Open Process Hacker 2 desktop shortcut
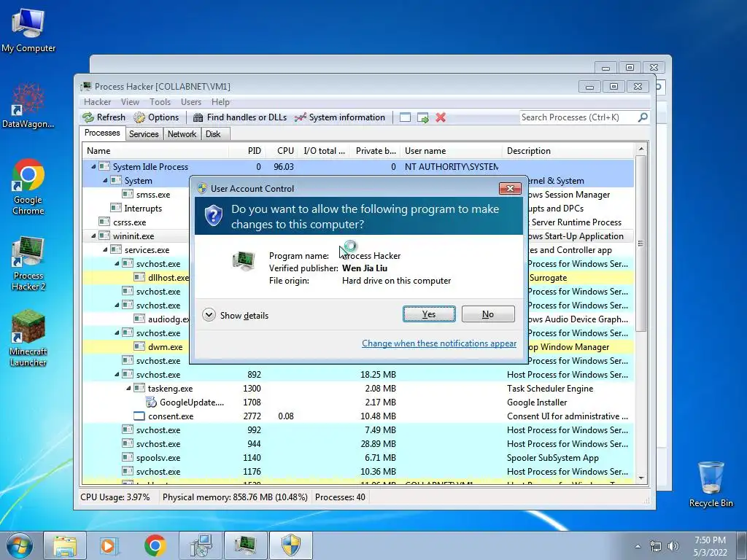The height and width of the screenshot is (560, 747). click(28, 262)
